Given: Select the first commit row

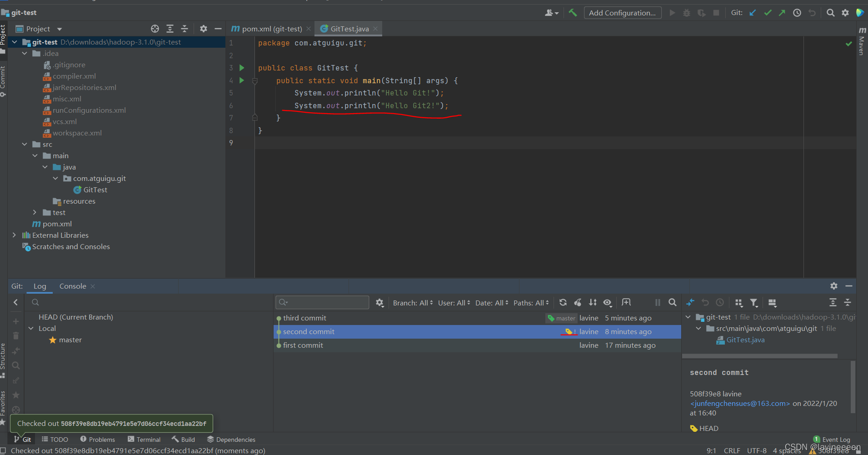Looking at the screenshot, I should 477,345.
